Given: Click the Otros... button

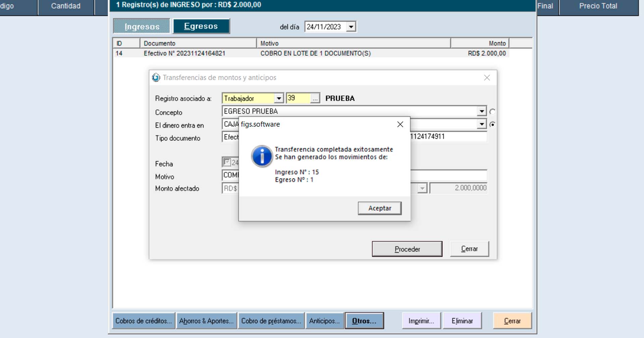Looking at the screenshot, I should [x=364, y=321].
